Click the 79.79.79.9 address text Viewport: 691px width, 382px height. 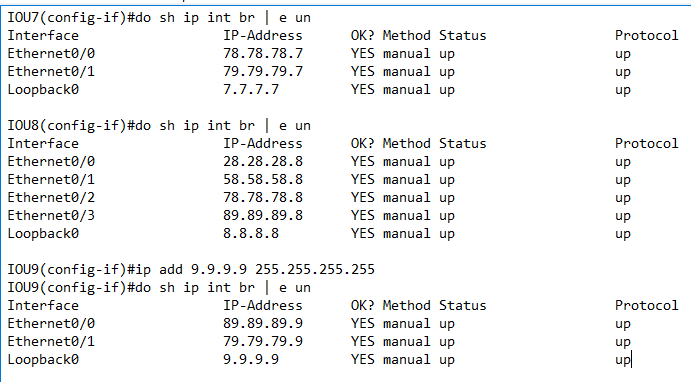263,341
